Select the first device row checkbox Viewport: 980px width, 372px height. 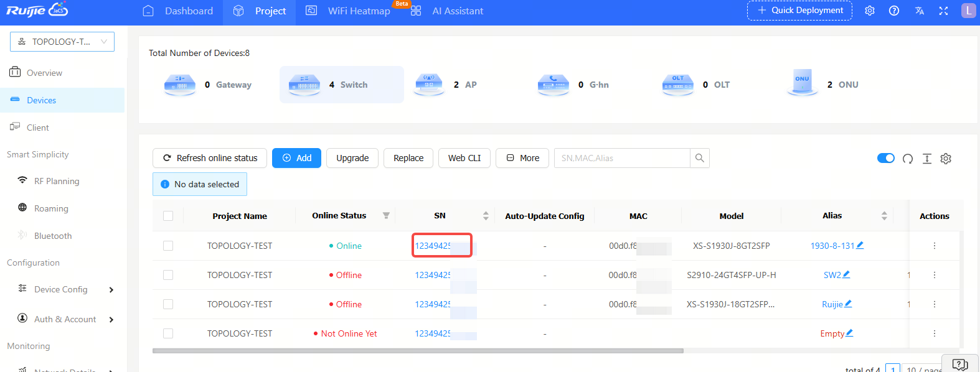[168, 246]
